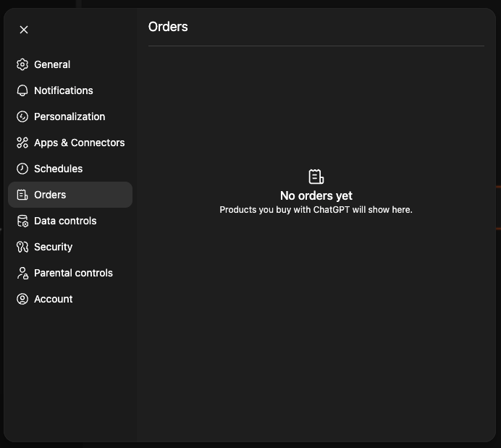Click the Data controls database icon
Viewport: 501px width, 448px height.
(x=22, y=221)
